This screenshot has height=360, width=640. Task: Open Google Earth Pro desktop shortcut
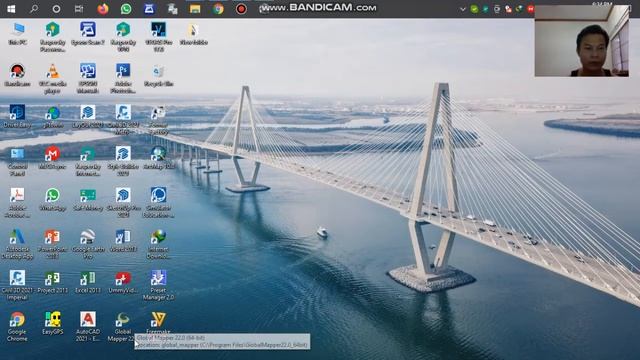point(88,244)
